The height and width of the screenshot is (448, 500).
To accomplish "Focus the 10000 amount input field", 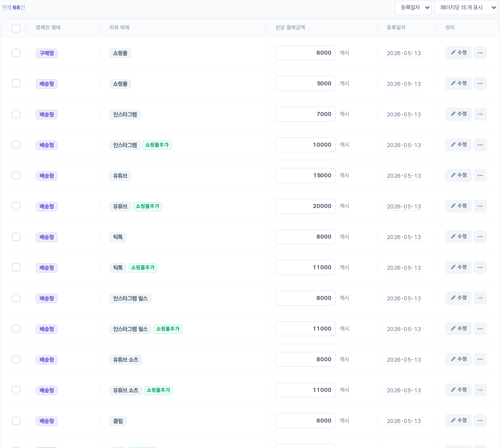I will (x=305, y=145).
